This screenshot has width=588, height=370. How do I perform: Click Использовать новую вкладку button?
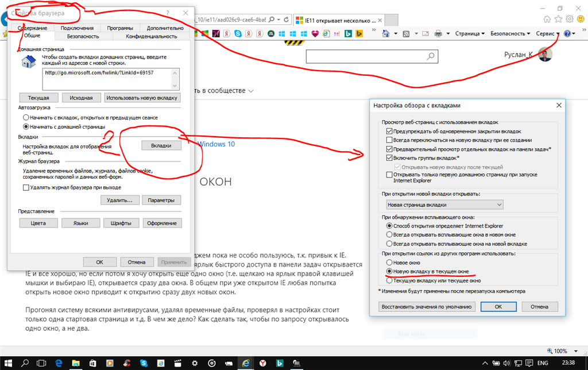[x=142, y=98]
